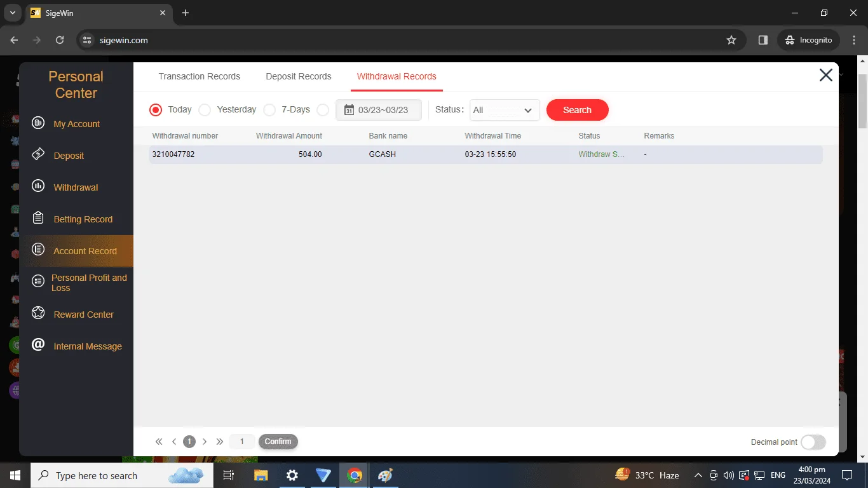Click the red Search button
Image resolution: width=868 pixels, height=488 pixels.
pyautogui.click(x=578, y=110)
